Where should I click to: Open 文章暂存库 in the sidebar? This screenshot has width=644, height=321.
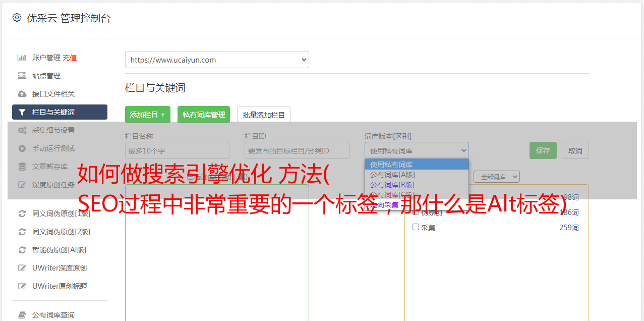pos(50,167)
